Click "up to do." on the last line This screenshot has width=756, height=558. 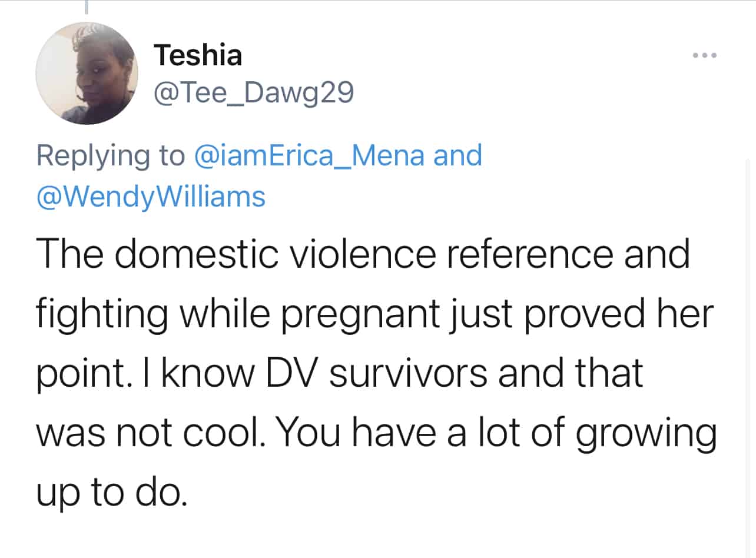(x=112, y=493)
